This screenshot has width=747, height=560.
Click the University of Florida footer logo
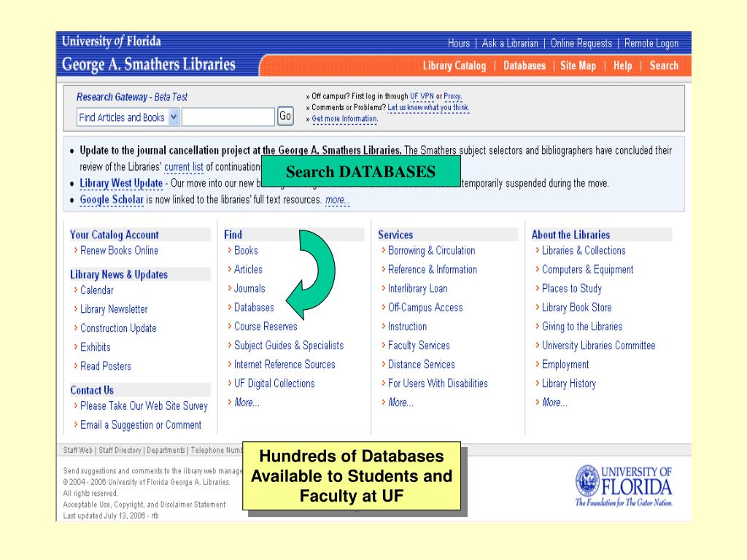[x=624, y=486]
